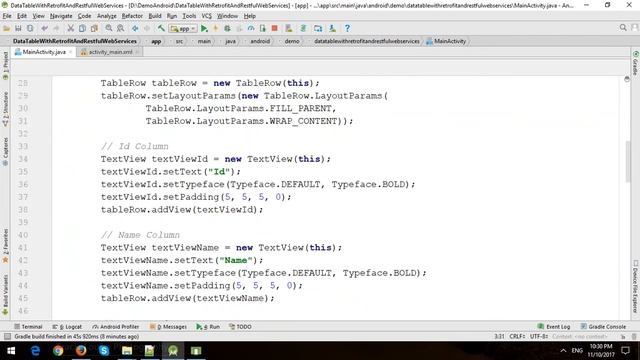Click the UTF-8 encoding selector

(539, 336)
